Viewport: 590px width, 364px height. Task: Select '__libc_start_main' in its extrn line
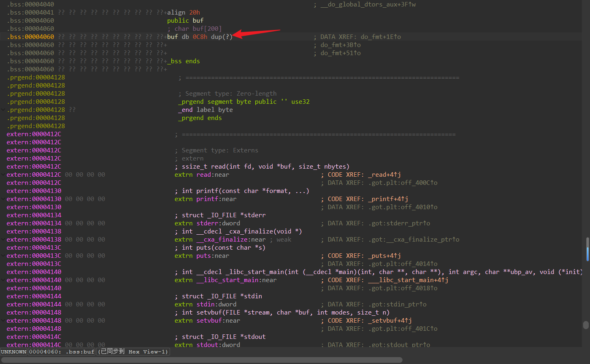coord(227,280)
